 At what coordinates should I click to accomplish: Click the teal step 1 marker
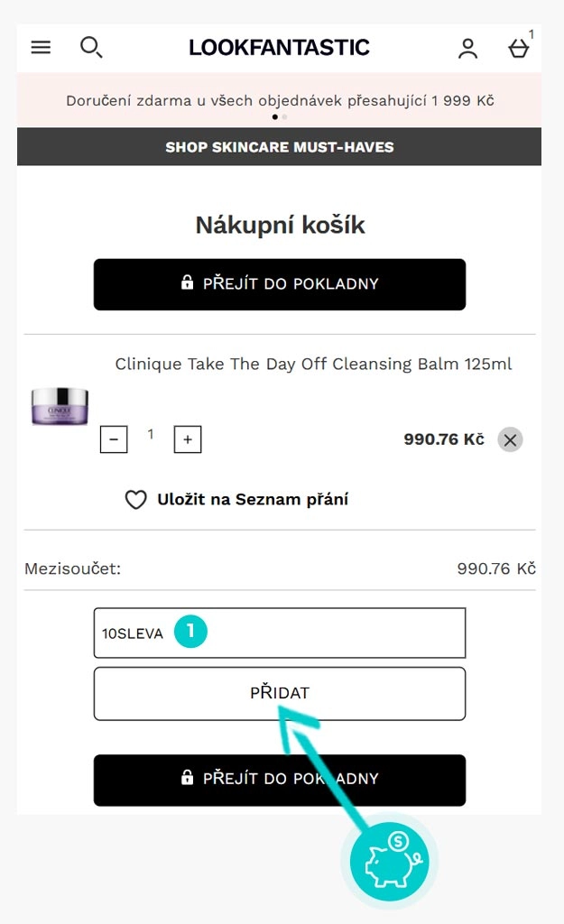[190, 632]
